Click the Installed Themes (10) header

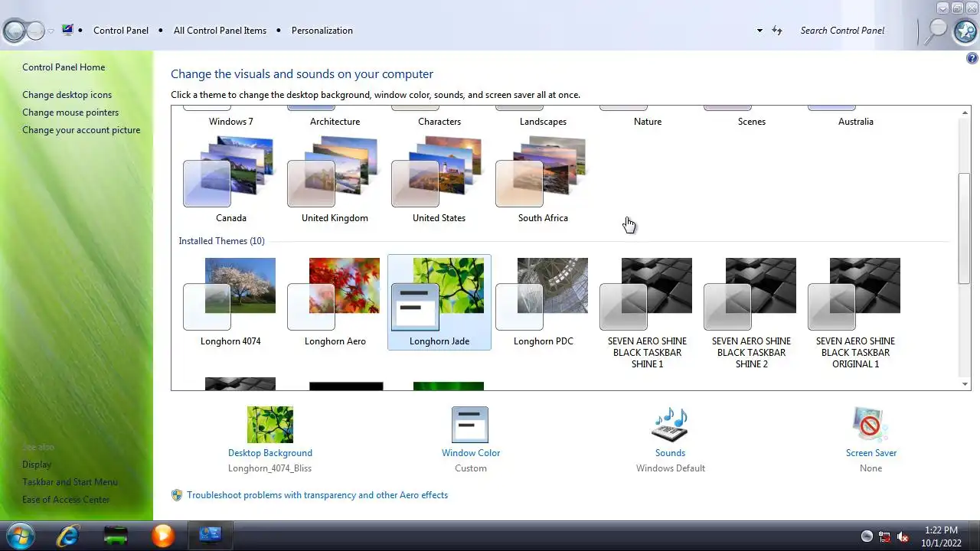221,241
